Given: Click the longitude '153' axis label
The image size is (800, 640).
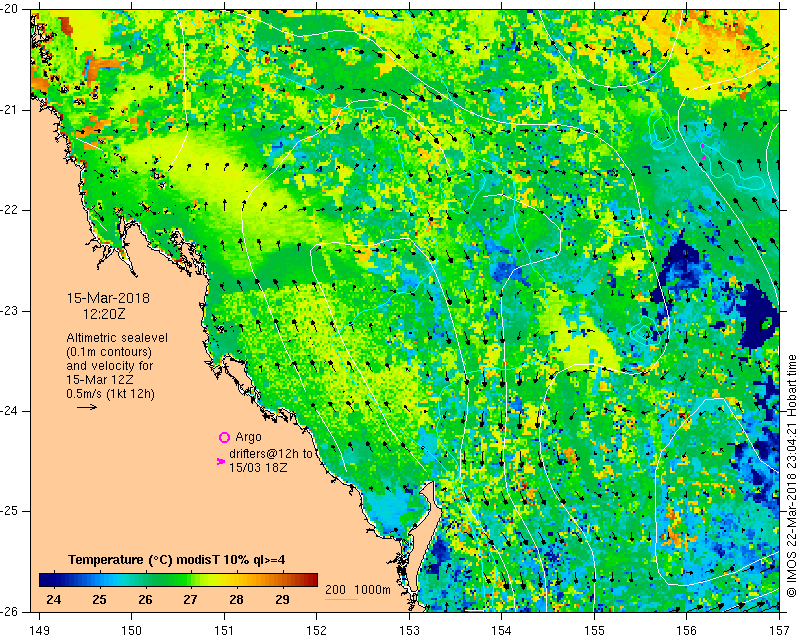Looking at the screenshot, I should click(x=410, y=631).
